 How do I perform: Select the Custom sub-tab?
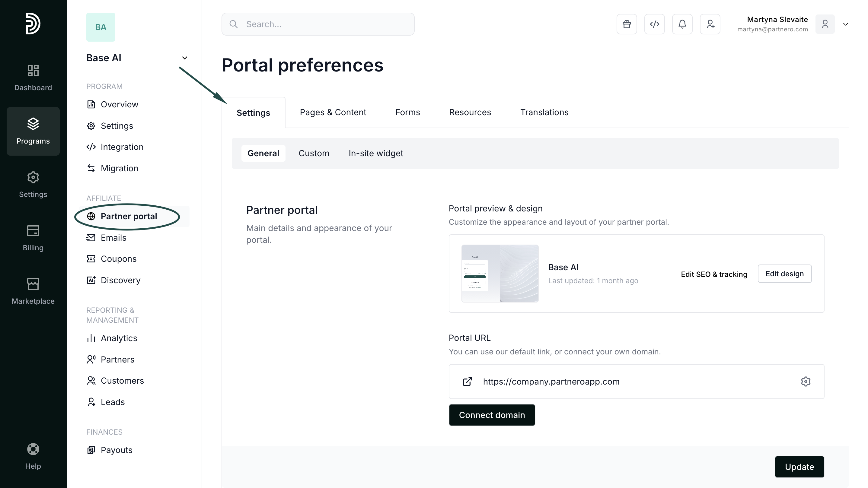pos(314,154)
